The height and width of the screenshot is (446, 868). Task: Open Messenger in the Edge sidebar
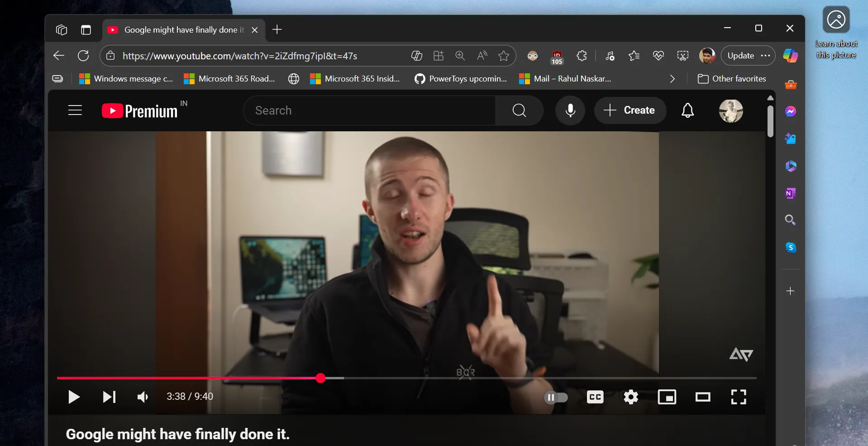(x=790, y=111)
